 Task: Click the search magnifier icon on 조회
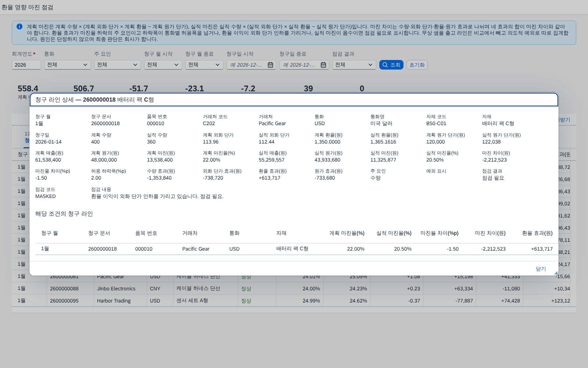tap(385, 65)
